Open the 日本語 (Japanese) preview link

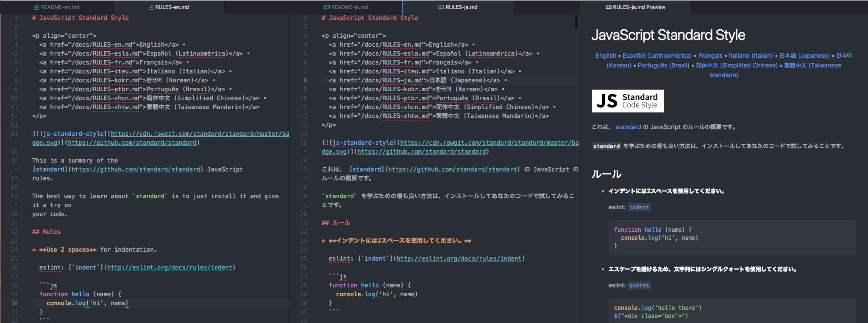[804, 56]
